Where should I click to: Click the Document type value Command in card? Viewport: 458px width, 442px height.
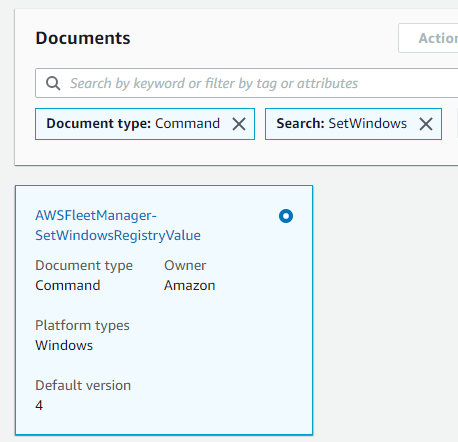tap(68, 285)
